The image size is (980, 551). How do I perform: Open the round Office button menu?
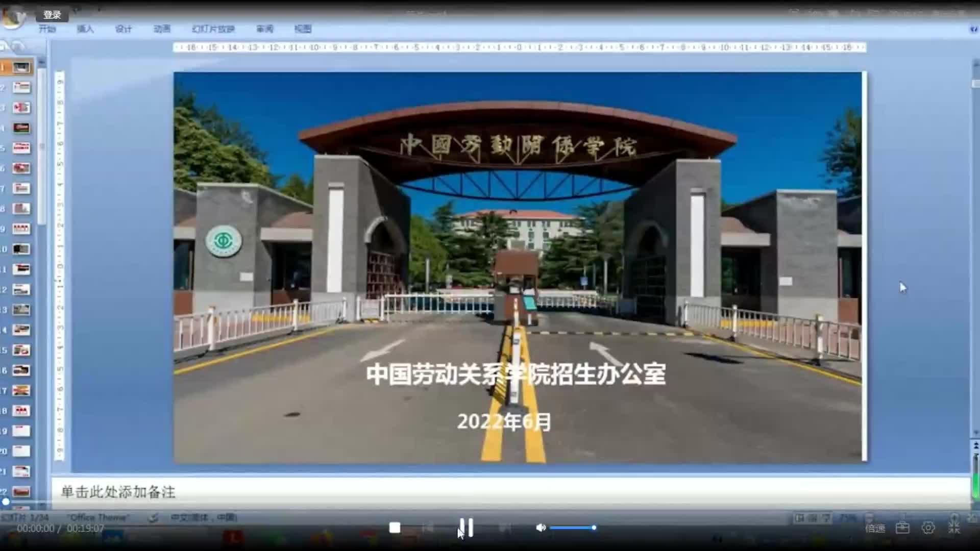[13, 16]
